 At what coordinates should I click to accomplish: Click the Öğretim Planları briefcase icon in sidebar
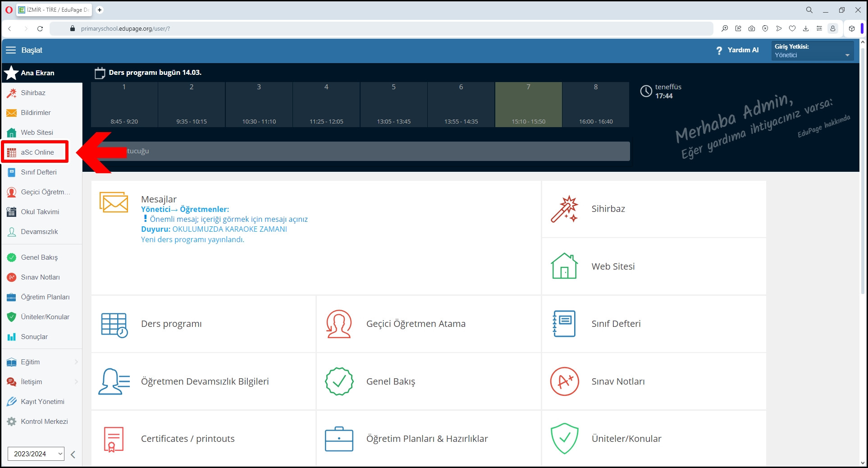12,297
